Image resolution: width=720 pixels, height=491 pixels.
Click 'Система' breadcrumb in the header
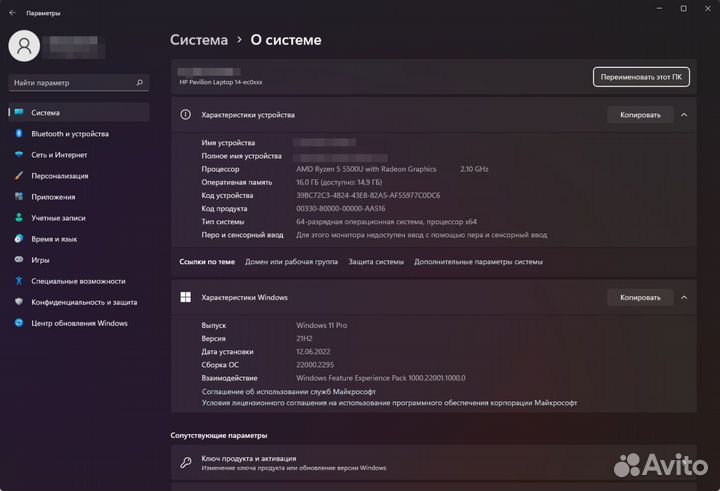coord(199,40)
